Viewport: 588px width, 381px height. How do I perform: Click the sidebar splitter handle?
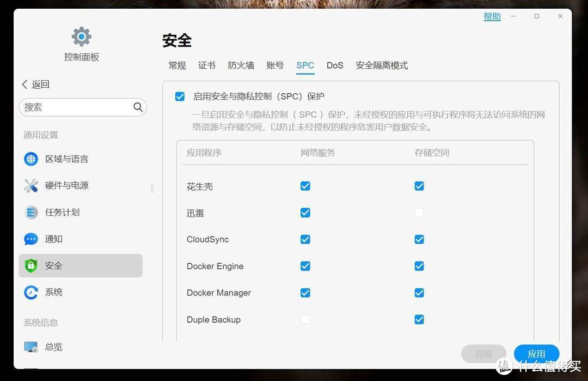tap(152, 189)
